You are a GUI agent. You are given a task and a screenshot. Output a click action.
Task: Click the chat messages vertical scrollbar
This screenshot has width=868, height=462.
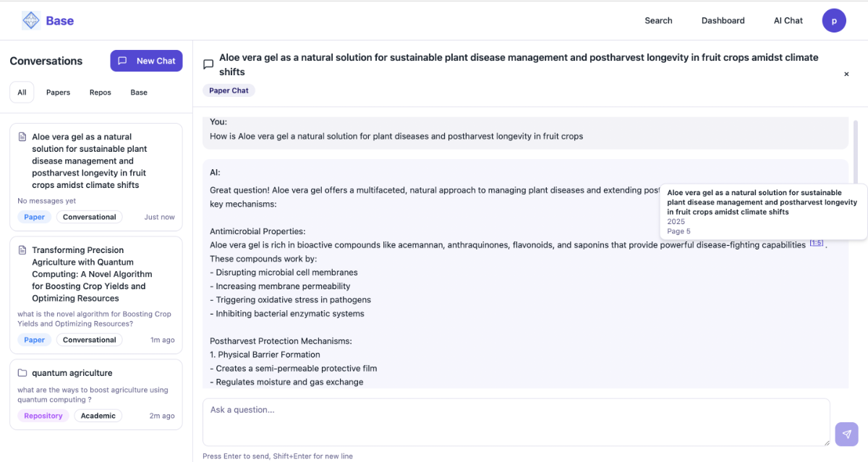[856, 152]
